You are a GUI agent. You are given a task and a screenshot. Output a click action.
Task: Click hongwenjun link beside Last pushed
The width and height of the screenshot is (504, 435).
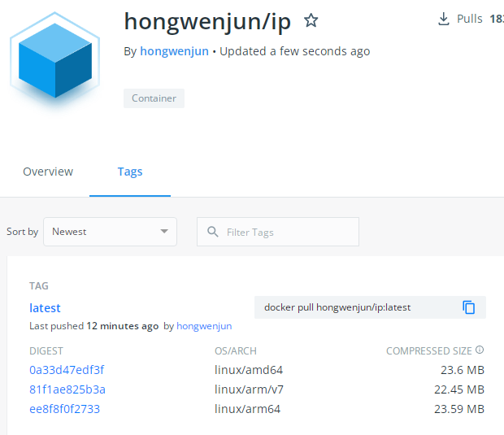[x=204, y=326]
